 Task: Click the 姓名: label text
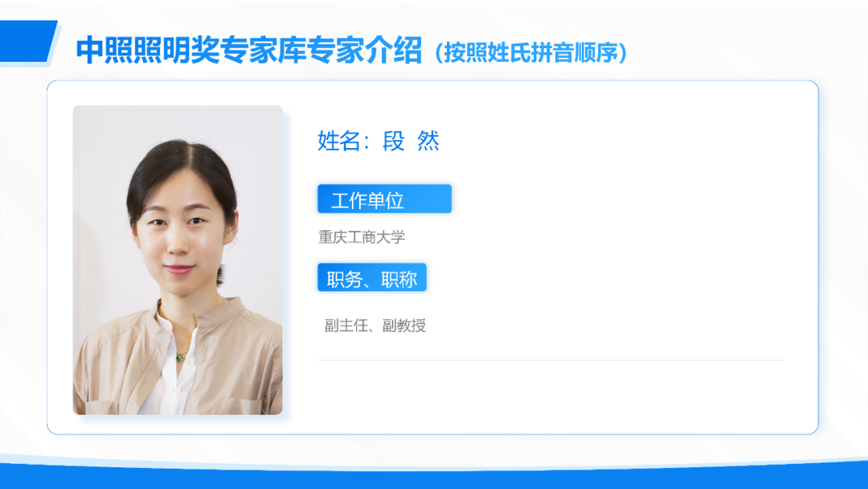(x=343, y=142)
